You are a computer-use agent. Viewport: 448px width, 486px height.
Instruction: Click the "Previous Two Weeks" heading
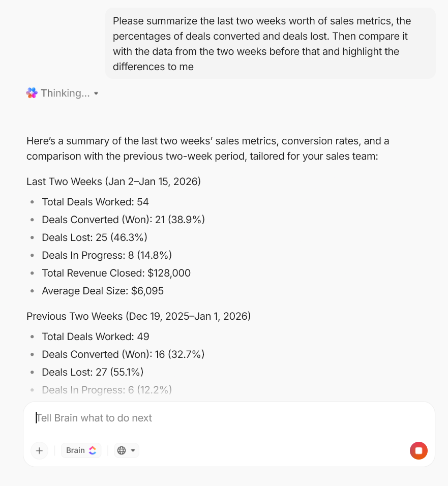click(138, 316)
